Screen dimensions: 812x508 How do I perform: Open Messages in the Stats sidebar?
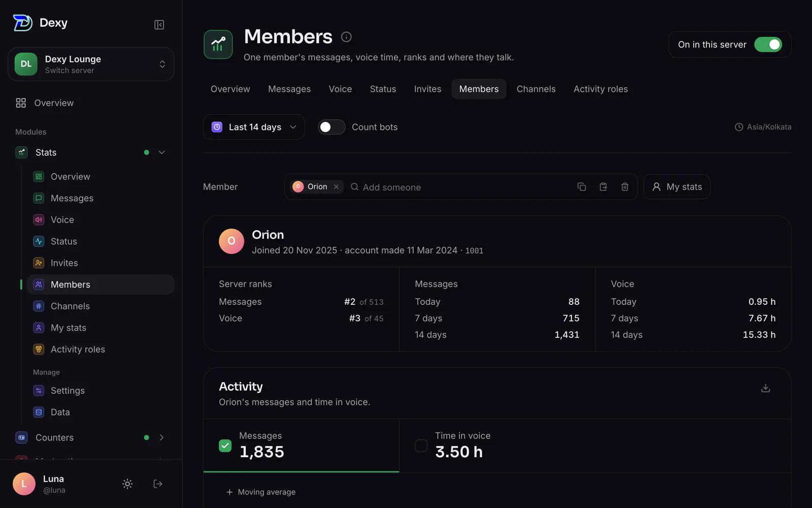pyautogui.click(x=100, y=198)
